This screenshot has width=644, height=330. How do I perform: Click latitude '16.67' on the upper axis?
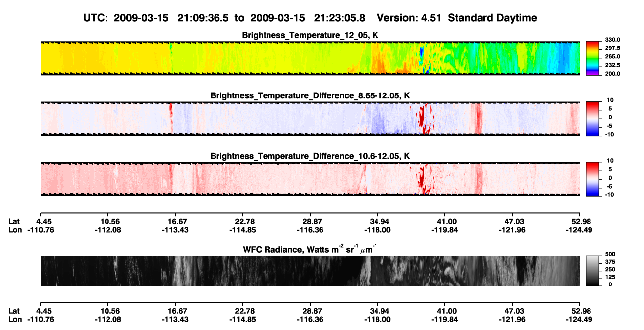175,222
